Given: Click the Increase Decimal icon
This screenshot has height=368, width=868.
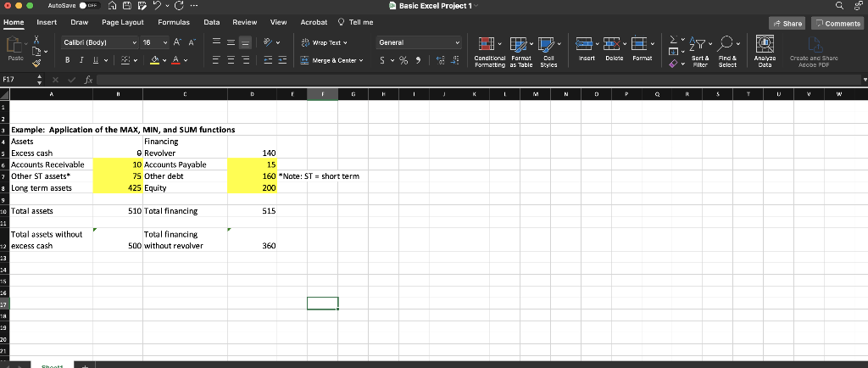Looking at the screenshot, I should pos(440,60).
